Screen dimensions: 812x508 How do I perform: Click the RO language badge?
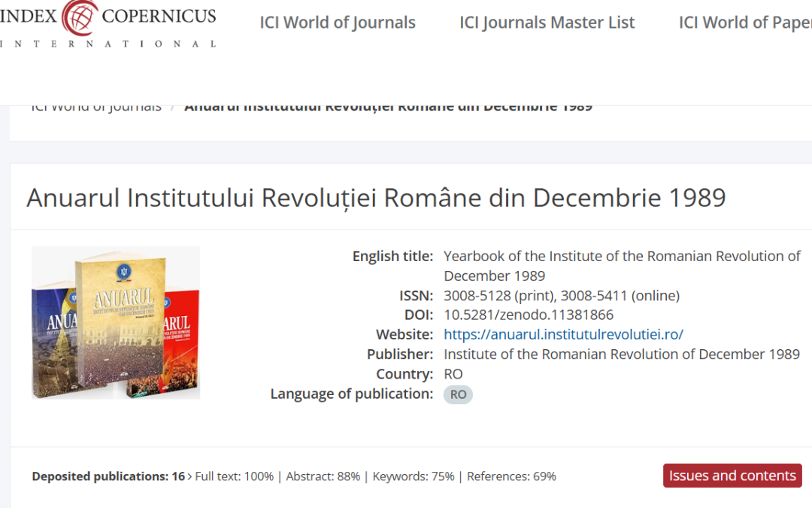pyautogui.click(x=458, y=394)
